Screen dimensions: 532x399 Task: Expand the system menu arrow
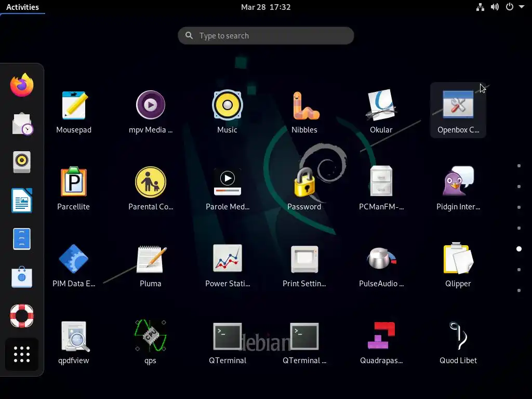click(x=522, y=7)
